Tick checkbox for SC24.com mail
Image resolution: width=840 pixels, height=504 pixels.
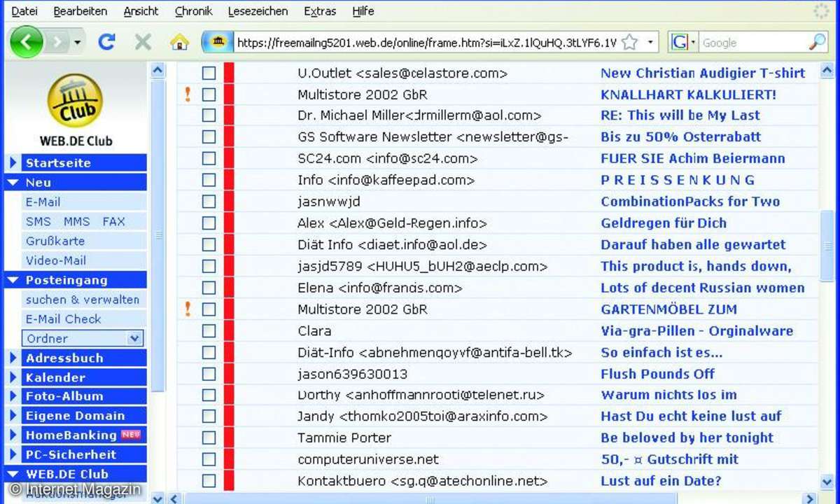pyautogui.click(x=209, y=158)
